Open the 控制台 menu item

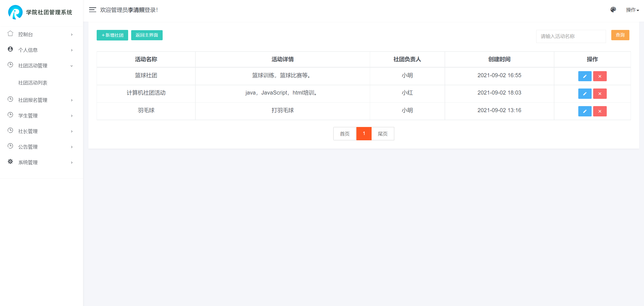pyautogui.click(x=40, y=34)
